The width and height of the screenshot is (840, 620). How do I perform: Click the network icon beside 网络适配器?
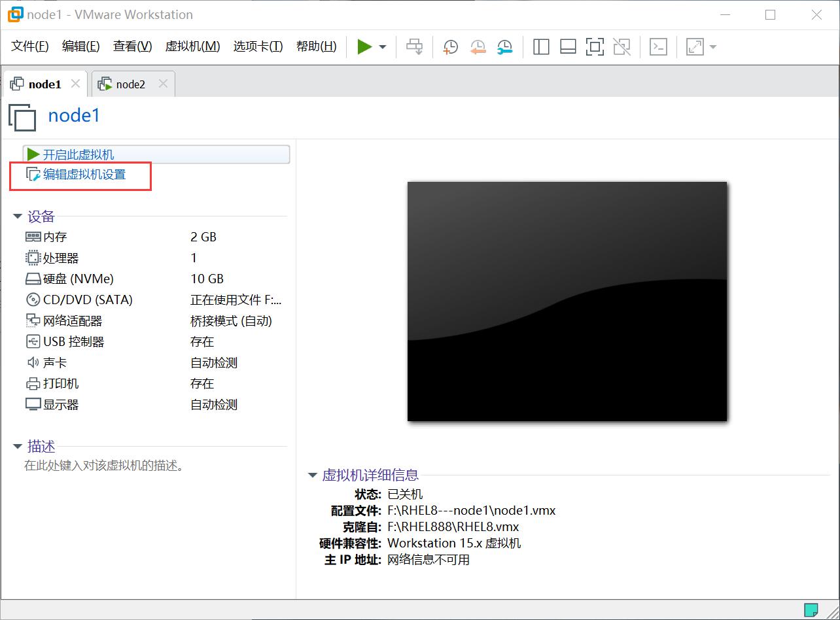33,320
